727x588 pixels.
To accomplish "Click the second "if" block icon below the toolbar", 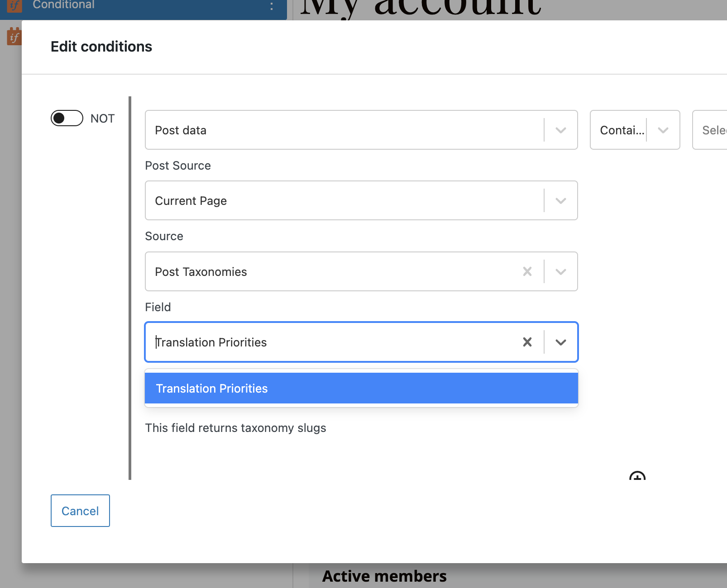I will 14,36.
